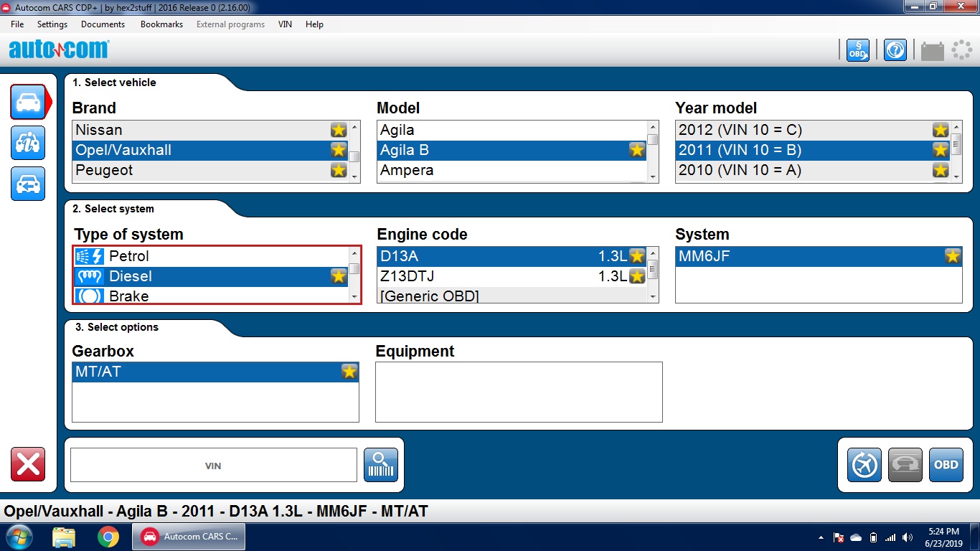Open the third car sidebar icon
Viewport: 980px width, 551px height.
[x=28, y=184]
